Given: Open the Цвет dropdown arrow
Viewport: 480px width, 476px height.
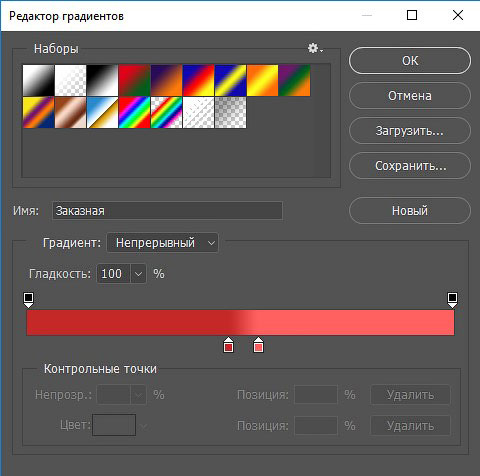Looking at the screenshot, I should pos(144,426).
